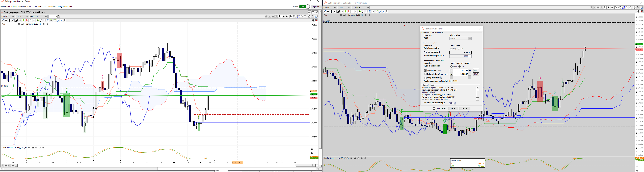Uncheck the Stop Loss checkbox
The image size is (644, 172).
[x=425, y=71]
